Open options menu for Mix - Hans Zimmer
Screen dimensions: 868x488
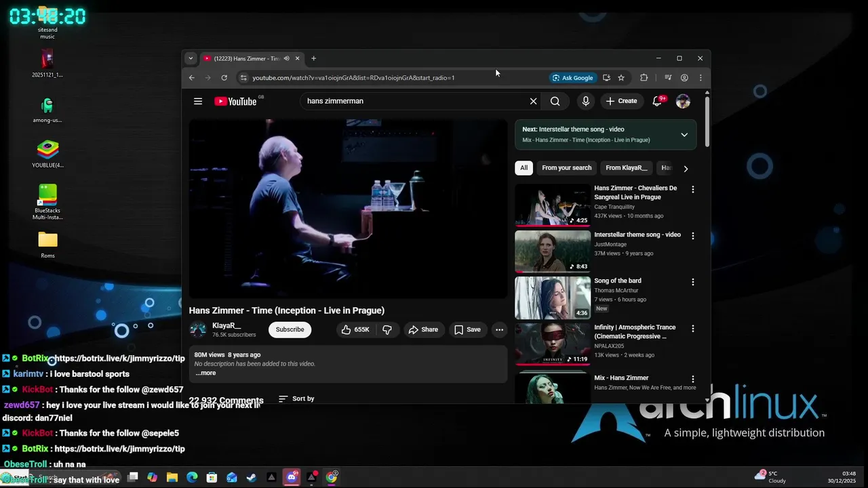point(692,379)
